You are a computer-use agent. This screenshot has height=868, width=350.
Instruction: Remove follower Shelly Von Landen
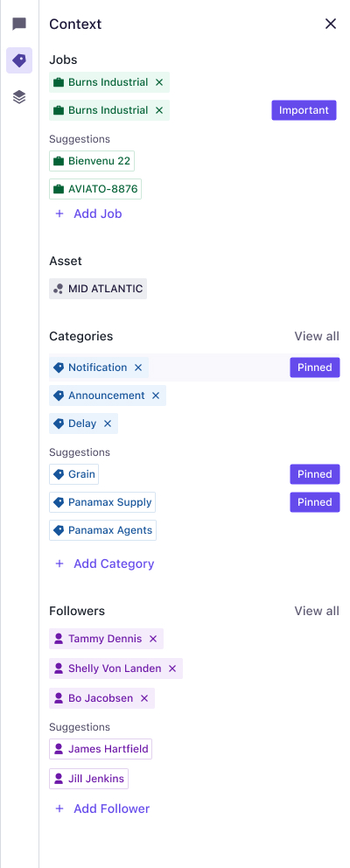[172, 668]
